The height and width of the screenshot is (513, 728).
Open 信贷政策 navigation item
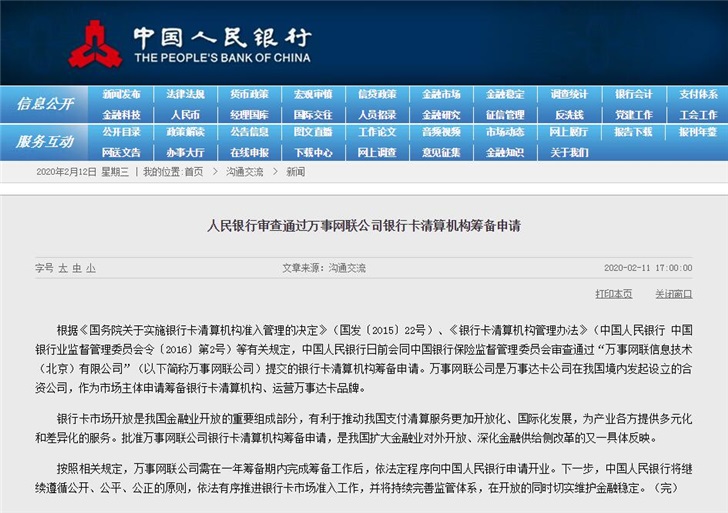click(377, 94)
